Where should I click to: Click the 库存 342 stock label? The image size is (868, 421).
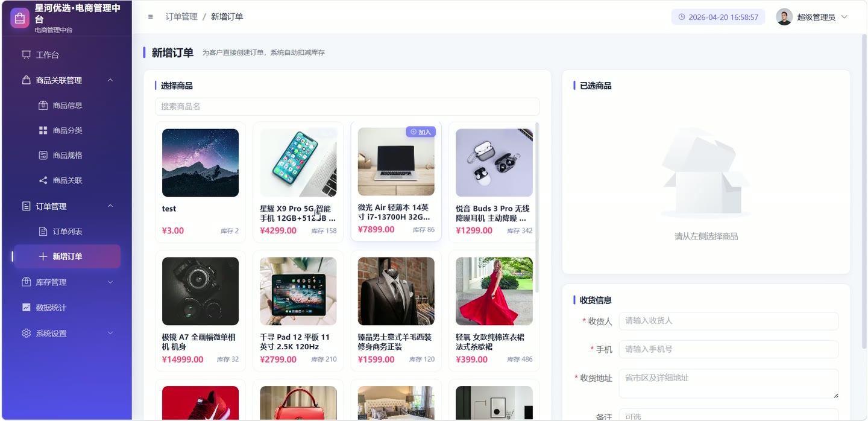[x=520, y=231]
